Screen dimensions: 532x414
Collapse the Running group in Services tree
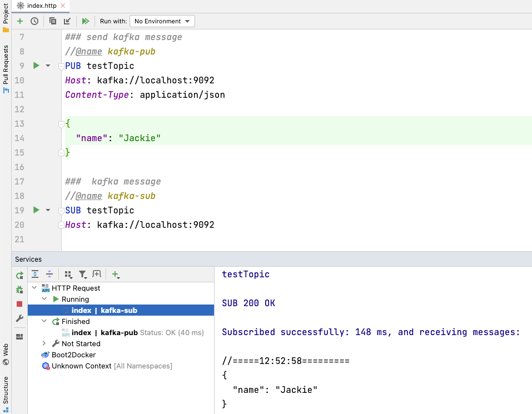(44, 299)
